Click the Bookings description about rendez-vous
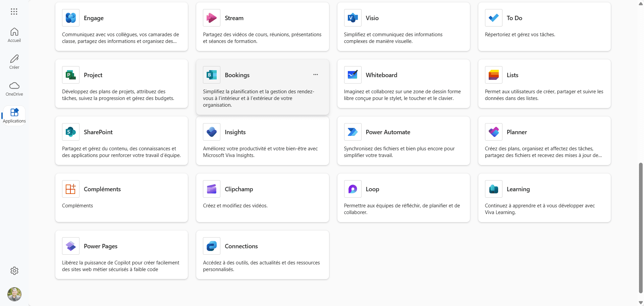Image resolution: width=644 pixels, height=306 pixels. 259,98
